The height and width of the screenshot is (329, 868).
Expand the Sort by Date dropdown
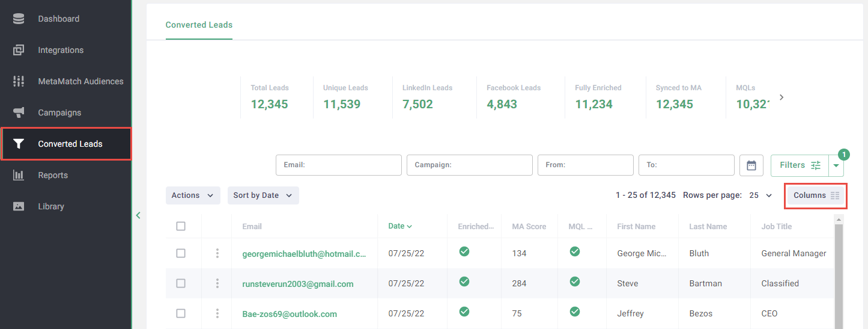263,195
